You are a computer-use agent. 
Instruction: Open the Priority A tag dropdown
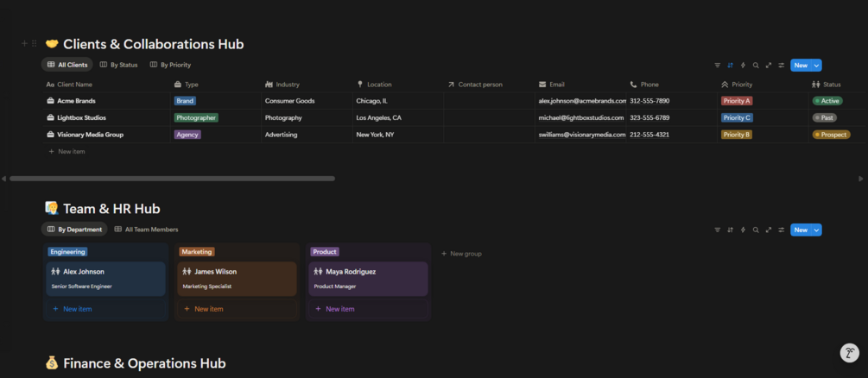click(737, 101)
